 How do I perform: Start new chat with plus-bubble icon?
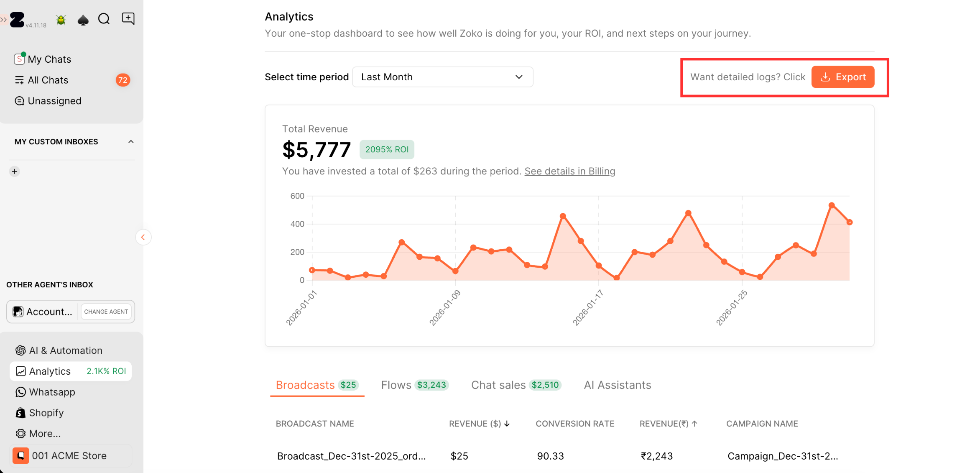click(x=128, y=18)
